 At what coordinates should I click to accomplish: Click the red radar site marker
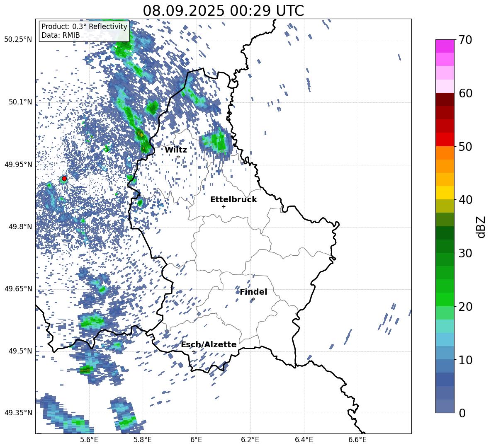pyautogui.click(x=64, y=179)
